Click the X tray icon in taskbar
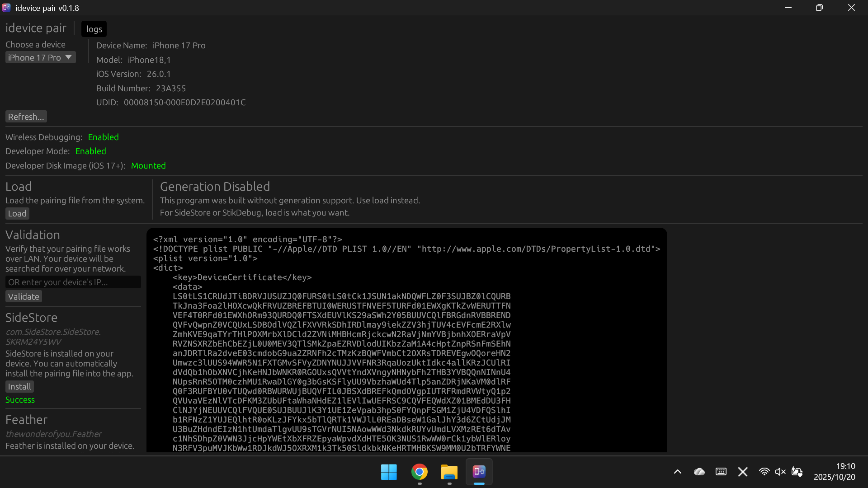Image resolution: width=868 pixels, height=488 pixels. click(x=742, y=472)
